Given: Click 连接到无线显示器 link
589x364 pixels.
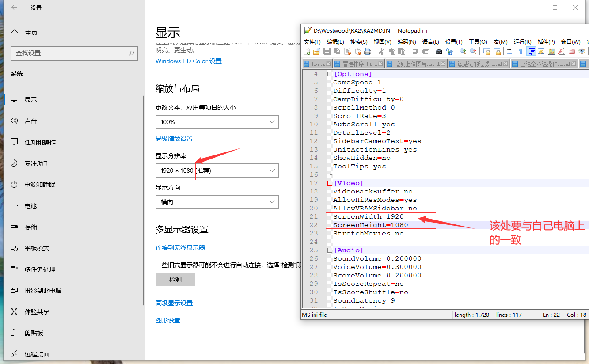Looking at the screenshot, I should click(x=180, y=248).
